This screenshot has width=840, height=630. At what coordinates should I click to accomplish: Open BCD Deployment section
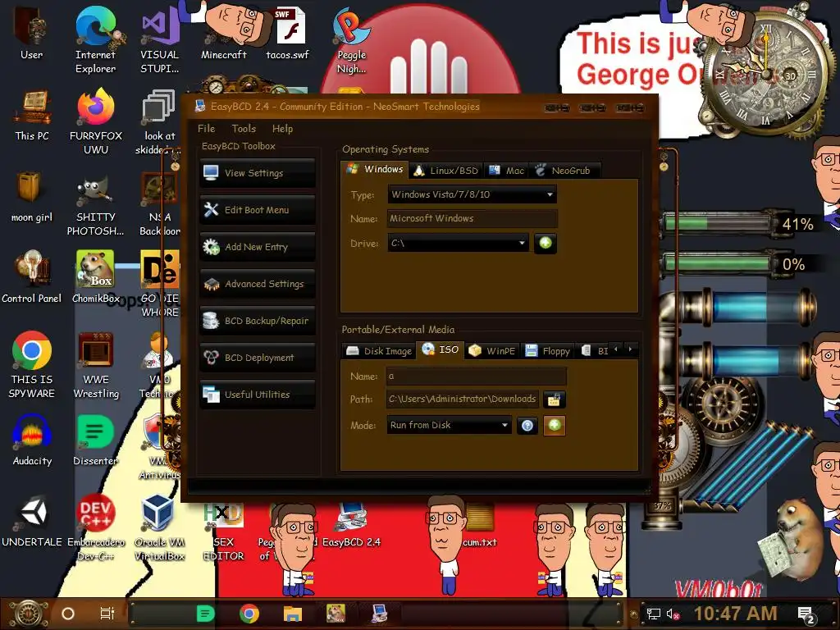pos(258,358)
